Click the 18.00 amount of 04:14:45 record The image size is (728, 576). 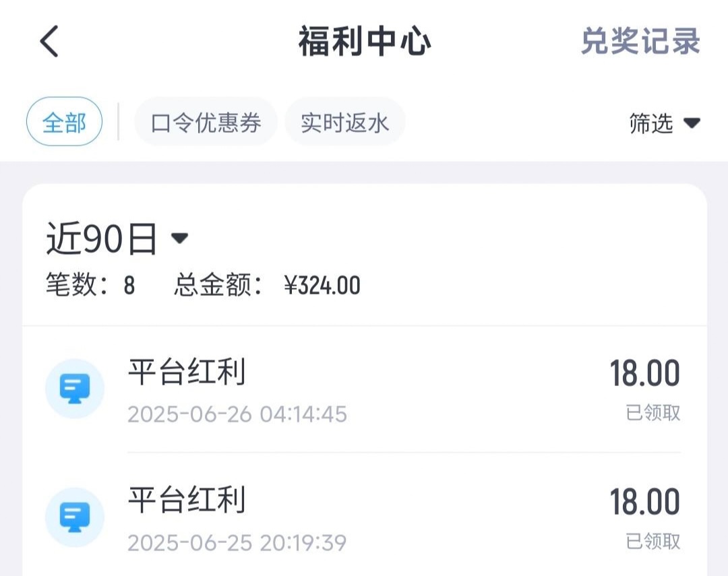coord(644,374)
